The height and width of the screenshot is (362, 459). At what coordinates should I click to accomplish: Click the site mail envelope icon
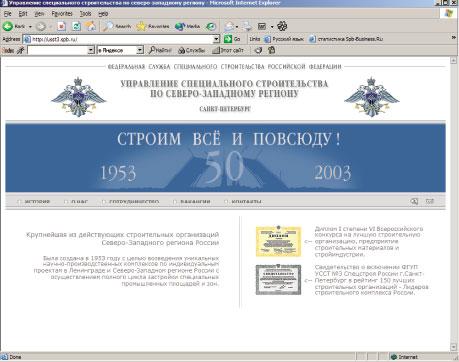pos(430,201)
